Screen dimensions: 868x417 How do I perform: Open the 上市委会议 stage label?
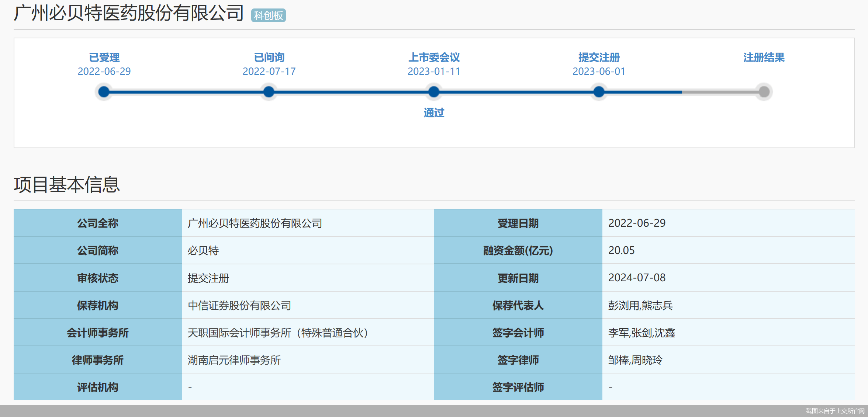tap(434, 58)
